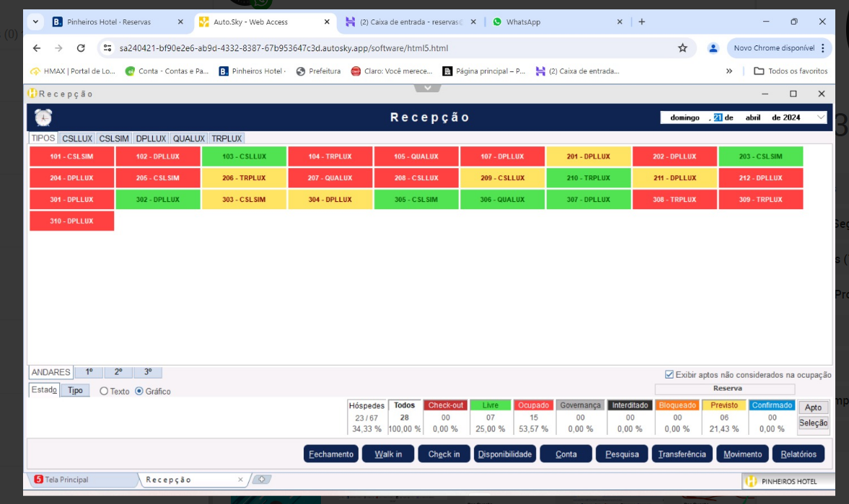Open new browser tab with plus icon
The width and height of the screenshot is (849, 504).
pos(641,22)
